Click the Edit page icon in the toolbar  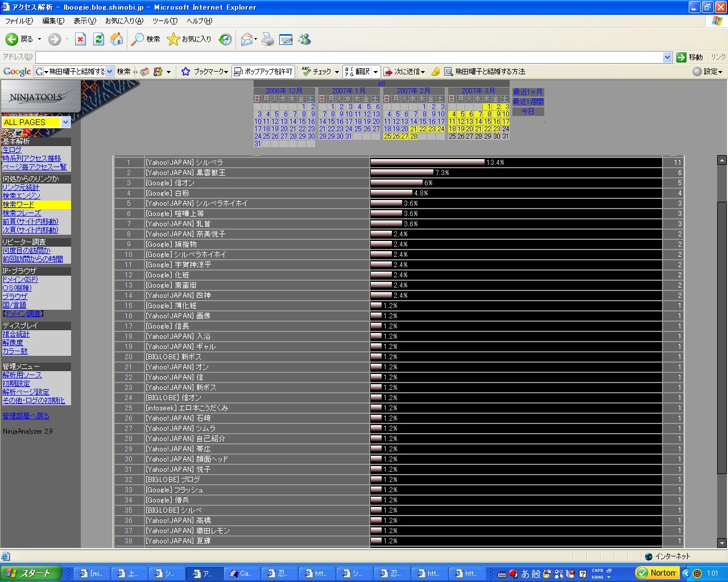tap(286, 39)
